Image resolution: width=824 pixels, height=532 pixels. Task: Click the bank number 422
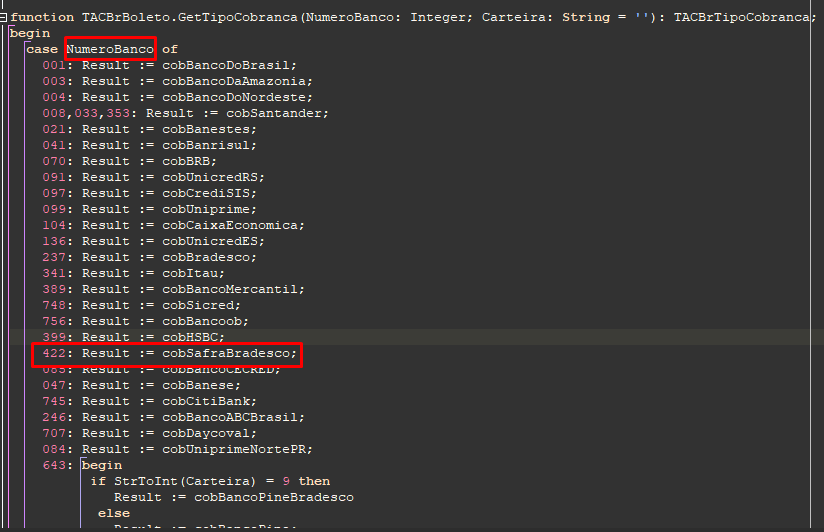(x=54, y=353)
